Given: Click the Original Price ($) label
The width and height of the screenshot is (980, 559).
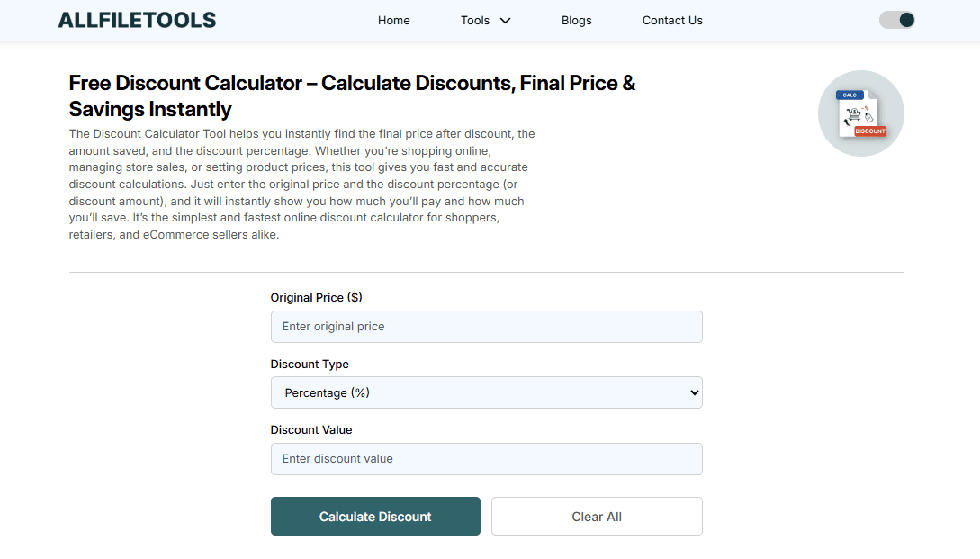Looking at the screenshot, I should (316, 297).
